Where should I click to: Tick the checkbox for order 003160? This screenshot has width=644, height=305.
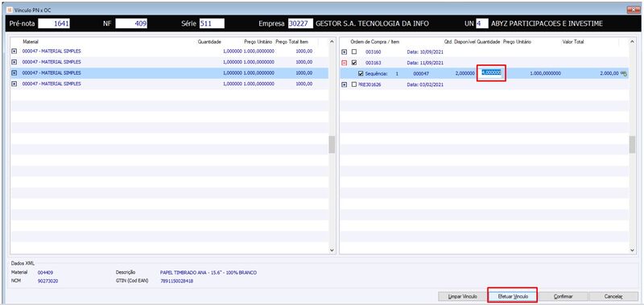354,52
